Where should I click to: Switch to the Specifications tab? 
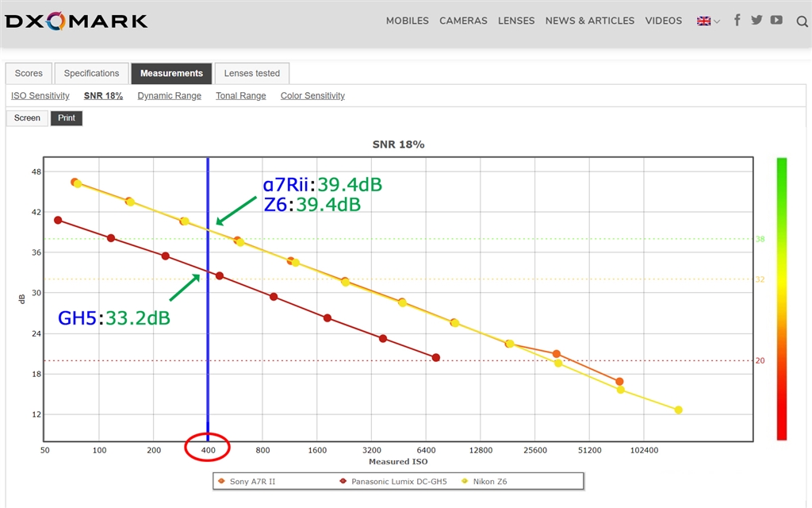(92, 73)
